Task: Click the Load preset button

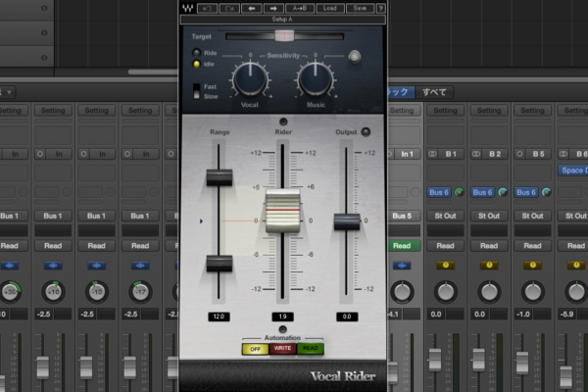Action: tap(330, 8)
